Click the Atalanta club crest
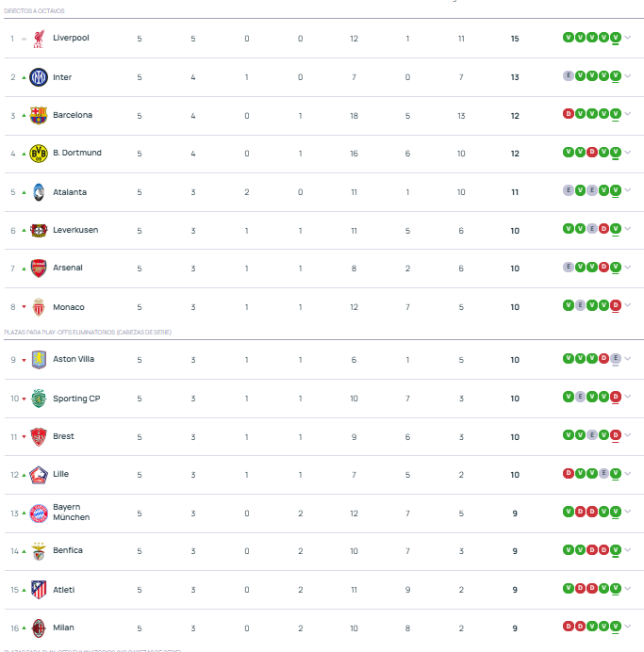The image size is (644, 652). 39,192
